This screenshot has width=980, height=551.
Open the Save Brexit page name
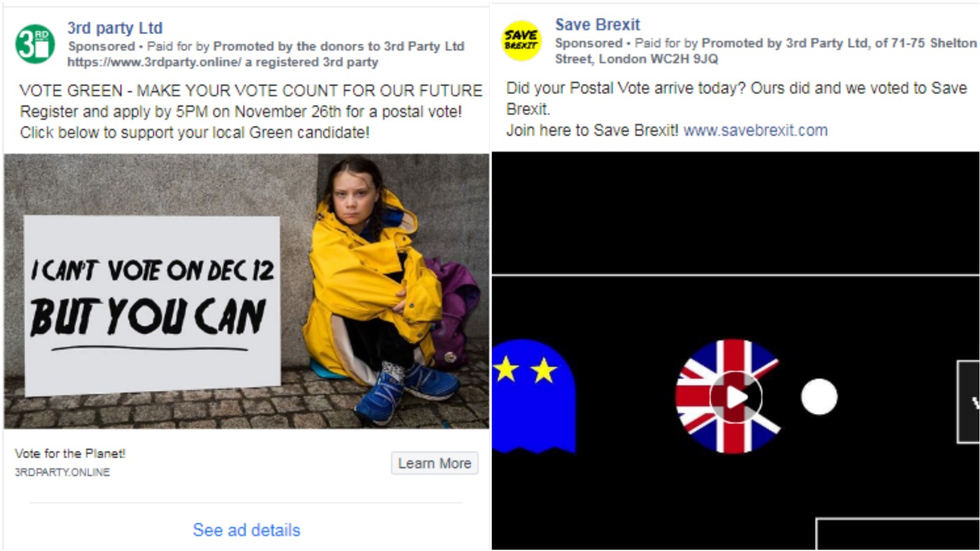597,25
